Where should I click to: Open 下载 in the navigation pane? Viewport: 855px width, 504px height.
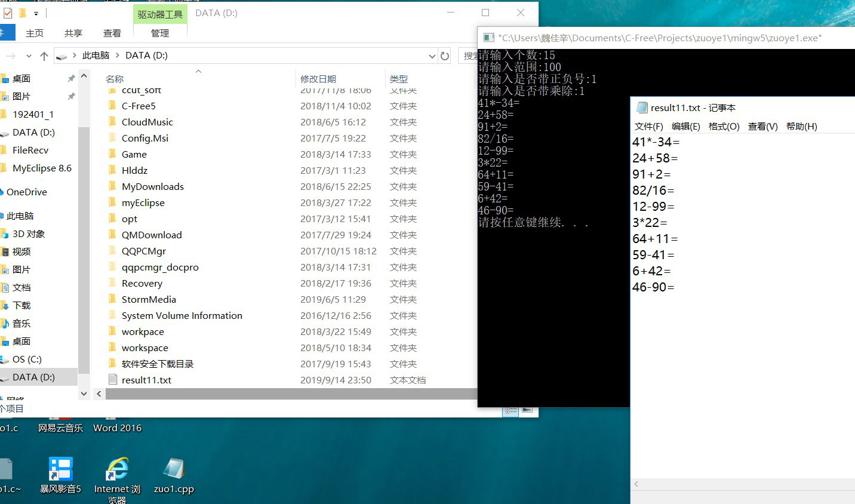point(21,305)
